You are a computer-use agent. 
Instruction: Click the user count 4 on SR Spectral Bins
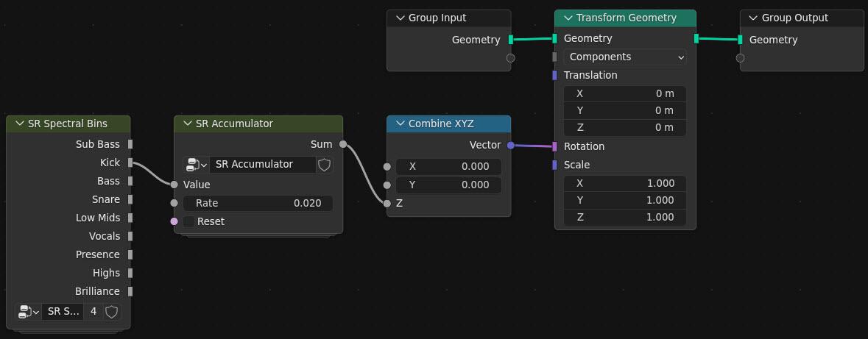pos(93,311)
